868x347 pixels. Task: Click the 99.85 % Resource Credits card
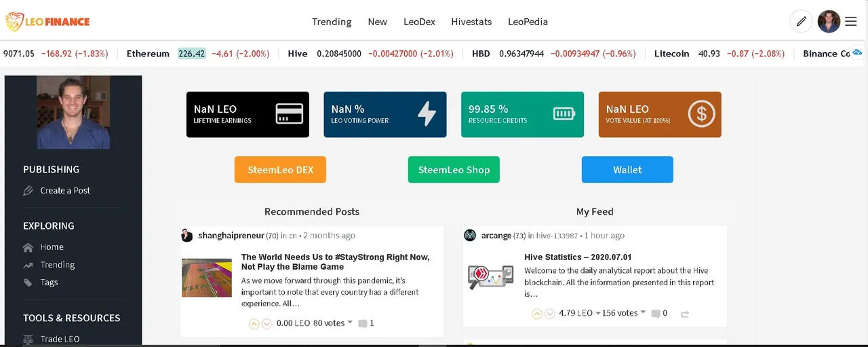(522, 114)
